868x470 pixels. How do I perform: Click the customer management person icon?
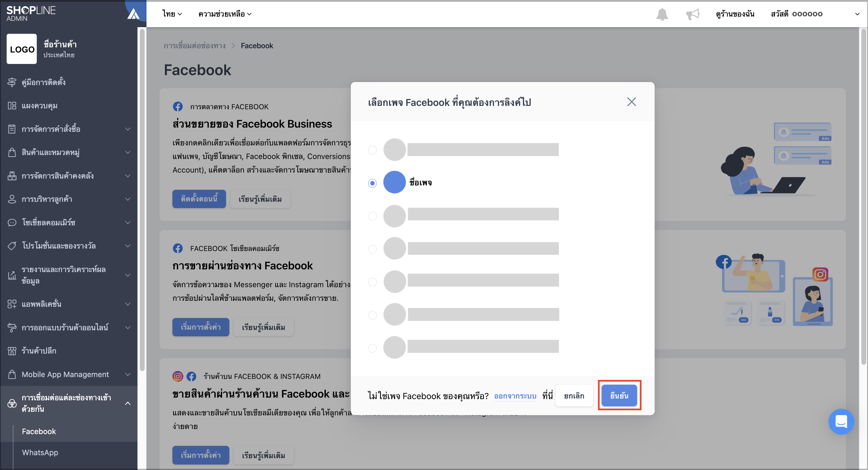(12, 199)
